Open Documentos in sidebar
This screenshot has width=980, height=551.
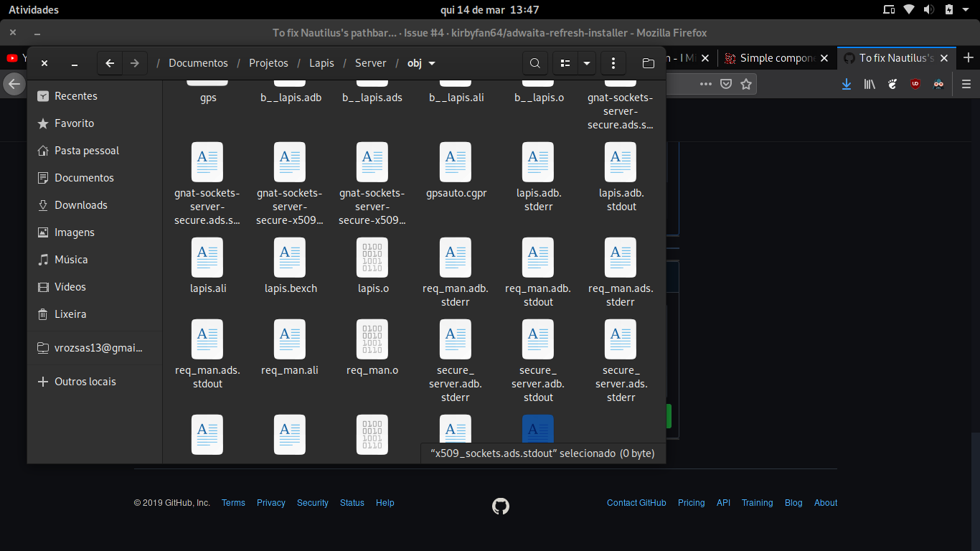[x=95, y=178]
